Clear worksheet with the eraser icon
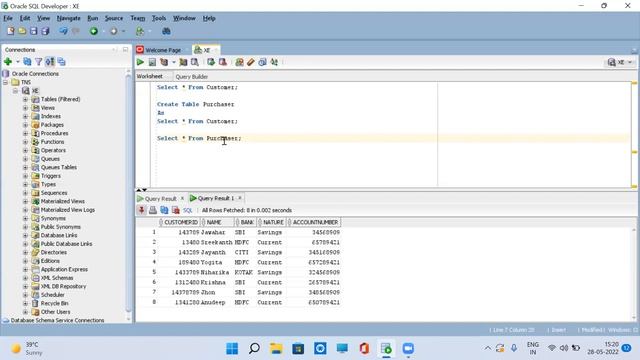The height and width of the screenshot is (360, 640). point(251,62)
